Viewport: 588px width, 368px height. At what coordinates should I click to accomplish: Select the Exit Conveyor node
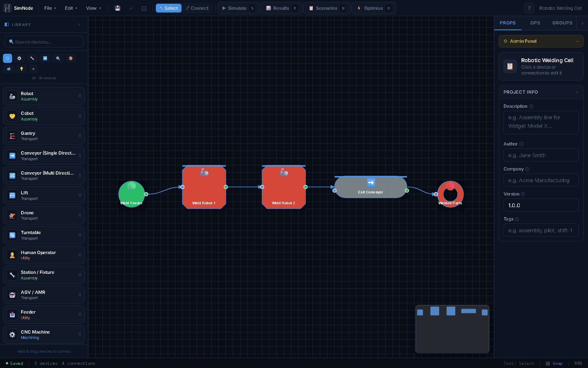pos(371,187)
